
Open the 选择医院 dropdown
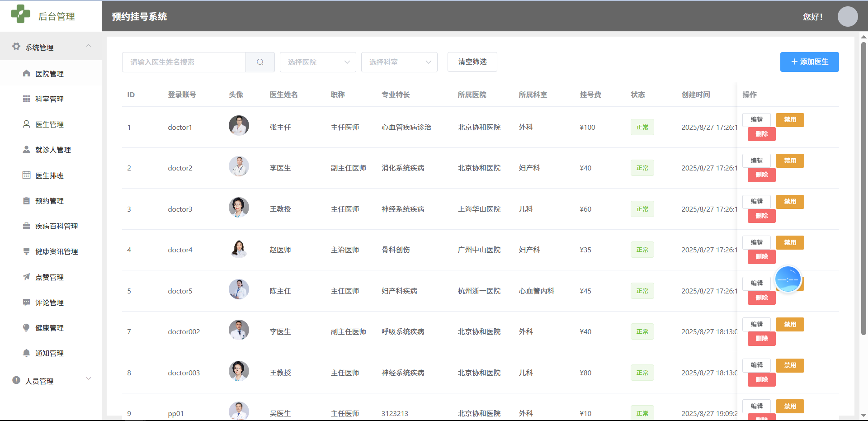pyautogui.click(x=318, y=62)
